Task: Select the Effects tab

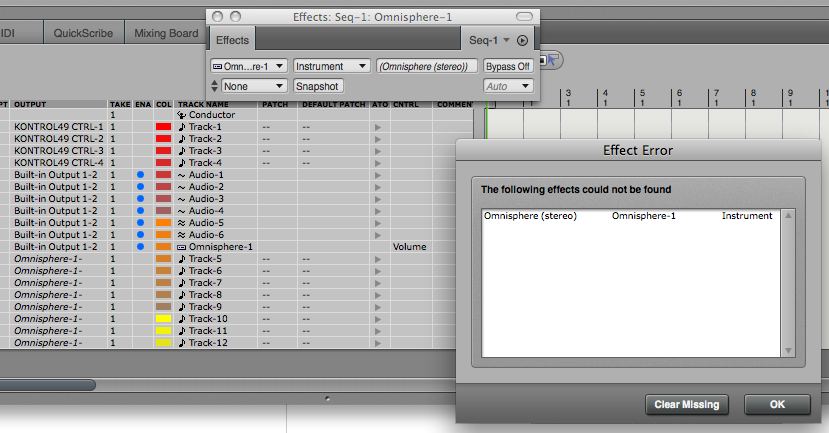Action: (x=232, y=40)
